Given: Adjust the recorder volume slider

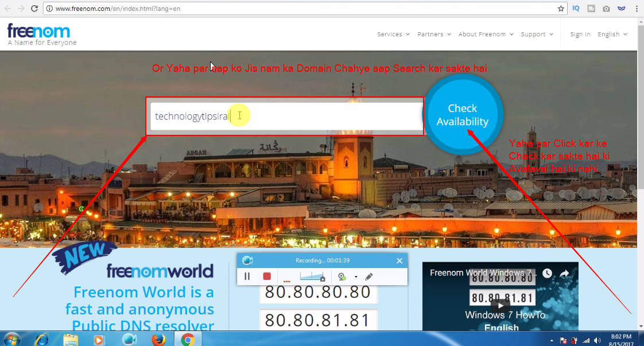Looking at the screenshot, I should point(313,277).
